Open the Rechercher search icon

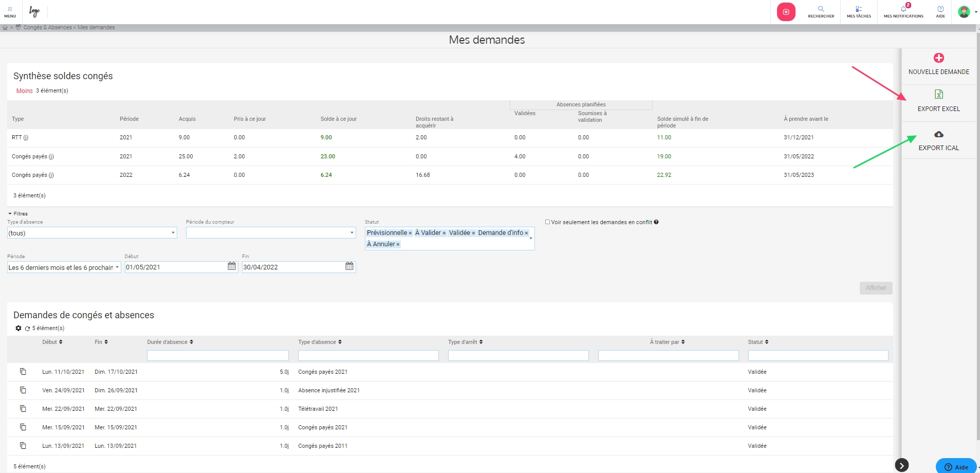(821, 9)
